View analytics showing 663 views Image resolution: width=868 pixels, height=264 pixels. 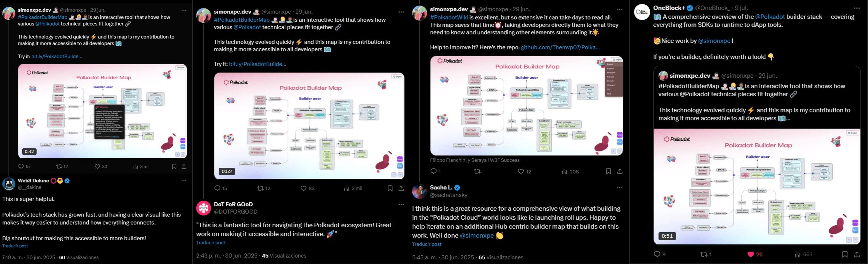(803, 254)
